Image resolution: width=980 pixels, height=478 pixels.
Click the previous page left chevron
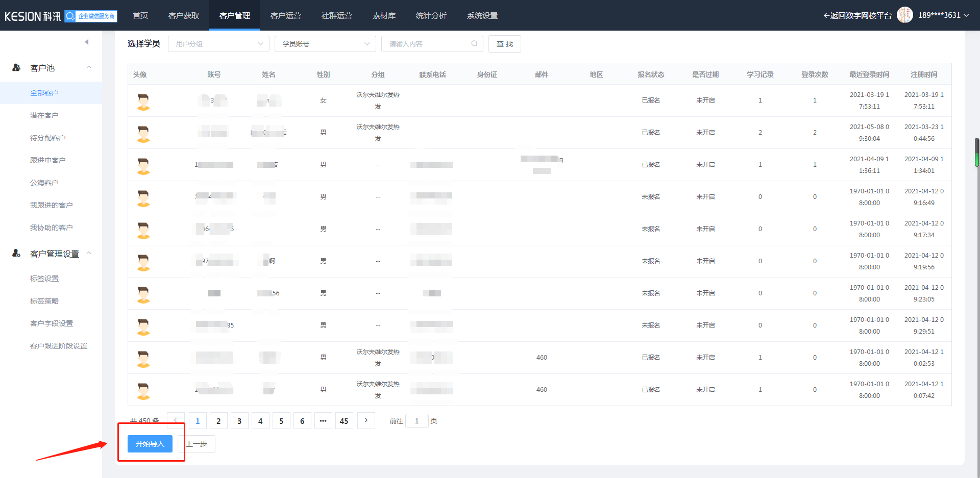(x=176, y=421)
